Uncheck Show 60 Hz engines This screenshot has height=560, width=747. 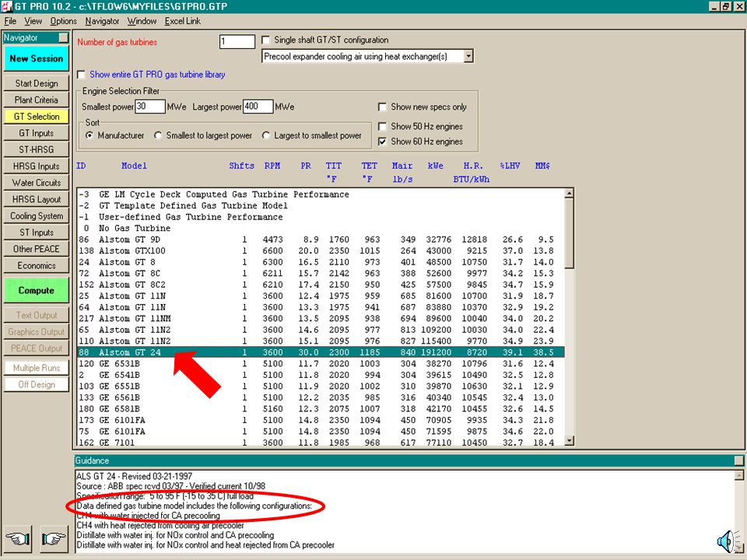(x=382, y=142)
